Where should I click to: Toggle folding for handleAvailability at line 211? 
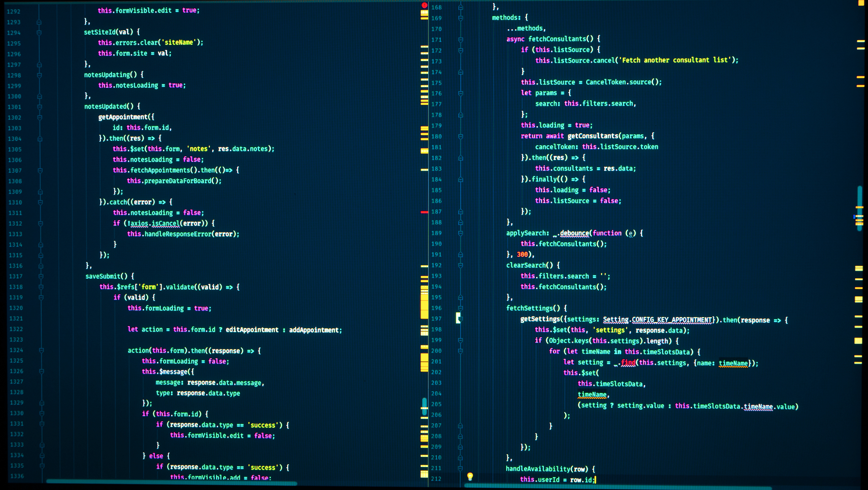point(461,468)
